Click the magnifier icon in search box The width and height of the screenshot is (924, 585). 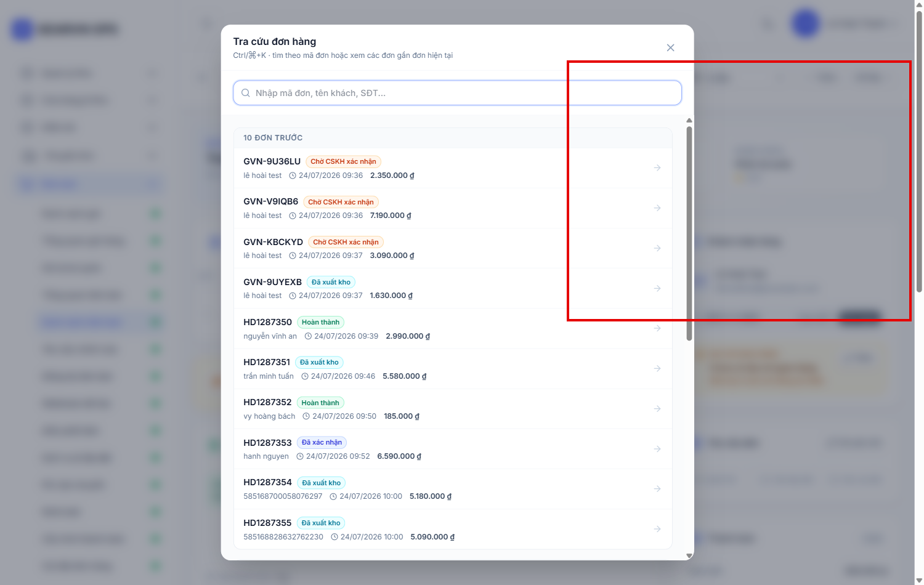pyautogui.click(x=245, y=93)
